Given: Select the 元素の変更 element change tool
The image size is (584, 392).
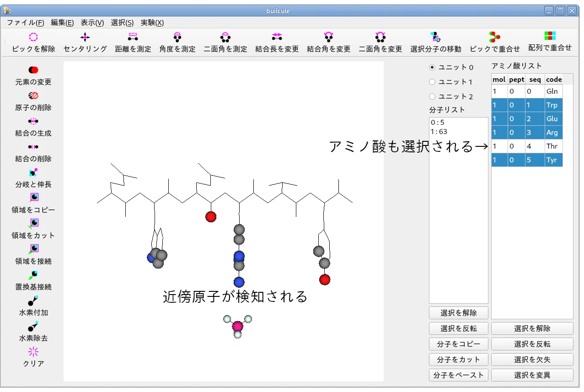Looking at the screenshot, I should (33, 70).
